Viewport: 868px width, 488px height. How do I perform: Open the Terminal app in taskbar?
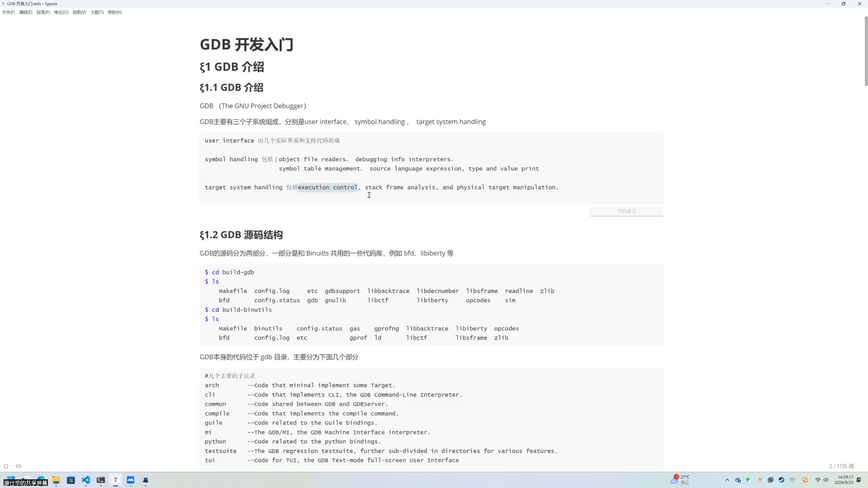101,480
